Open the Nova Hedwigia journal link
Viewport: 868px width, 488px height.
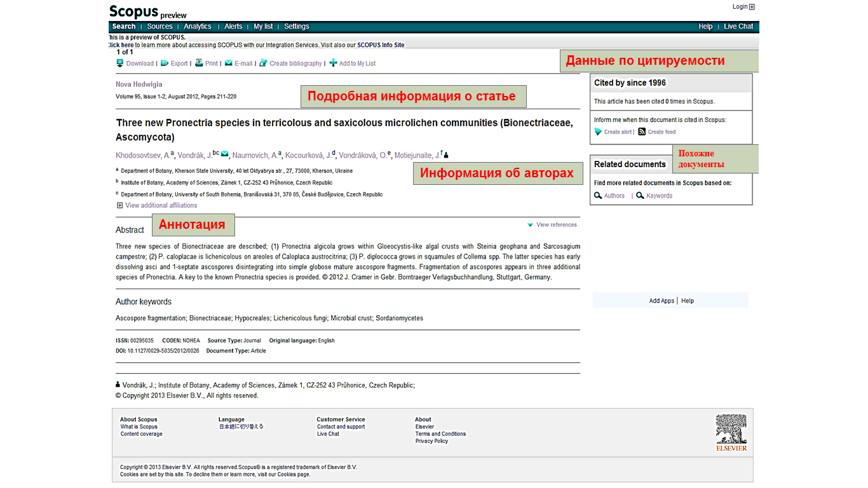[139, 85]
